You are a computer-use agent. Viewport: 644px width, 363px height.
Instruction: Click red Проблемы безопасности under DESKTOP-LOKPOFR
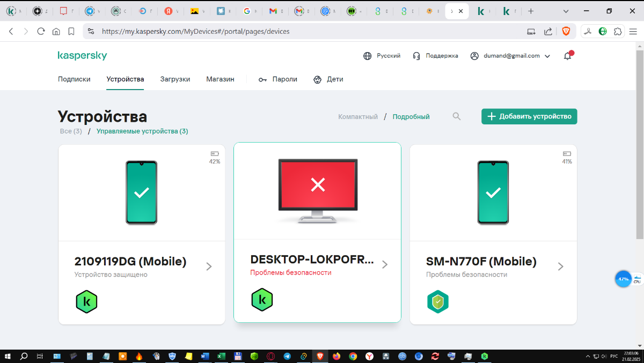[291, 272]
